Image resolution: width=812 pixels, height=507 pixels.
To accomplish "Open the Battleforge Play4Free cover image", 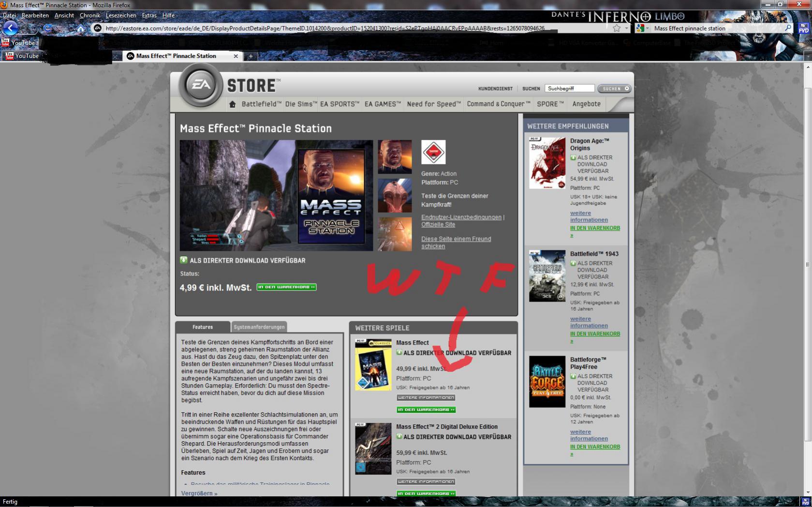I will [547, 381].
